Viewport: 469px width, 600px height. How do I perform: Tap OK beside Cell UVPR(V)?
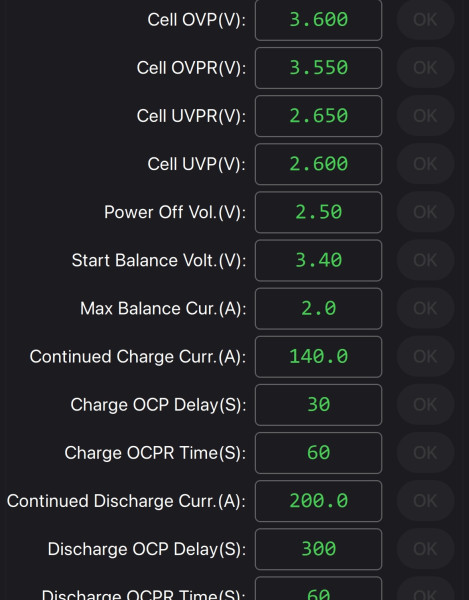[x=425, y=116]
